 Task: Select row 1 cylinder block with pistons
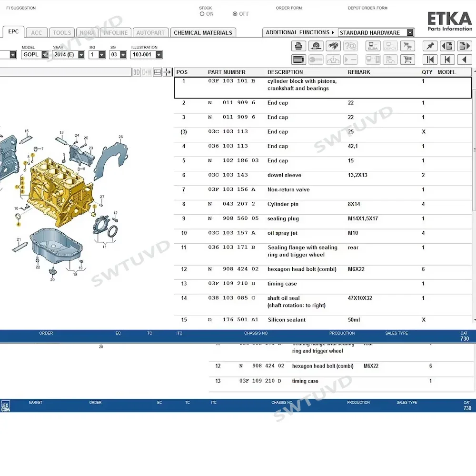coord(323,88)
